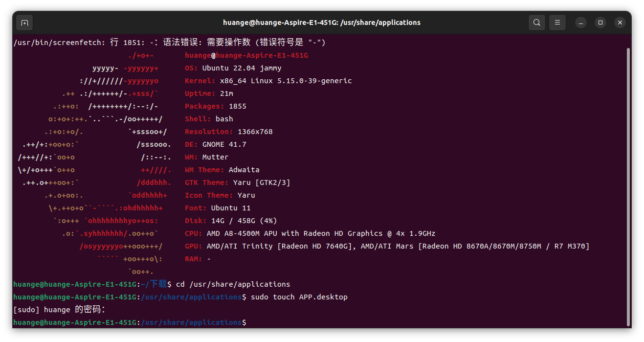Maximize the terminal window
Image resolution: width=644 pixels, height=342 pixels.
[600, 23]
